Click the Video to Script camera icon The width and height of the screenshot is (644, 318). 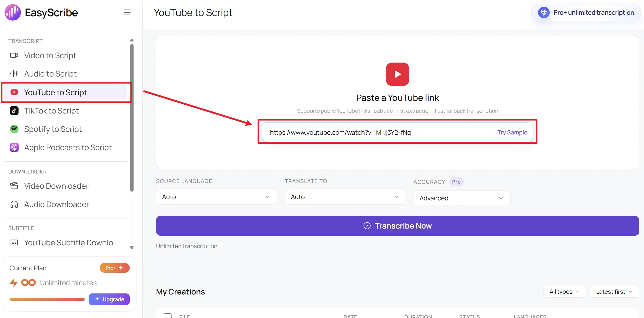pos(14,55)
